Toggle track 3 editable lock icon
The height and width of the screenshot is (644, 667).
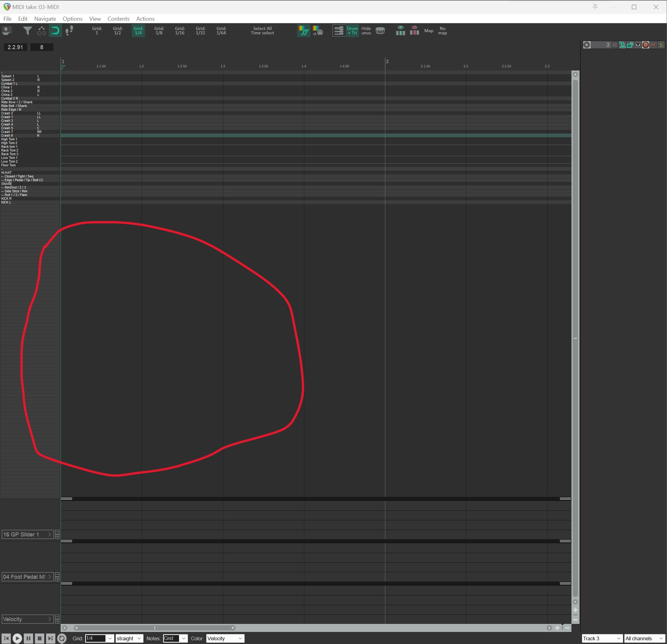click(x=630, y=45)
